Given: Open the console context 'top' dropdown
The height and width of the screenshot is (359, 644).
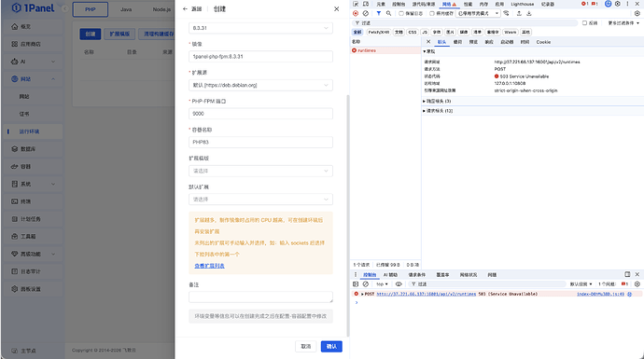Looking at the screenshot, I should click(x=383, y=283).
